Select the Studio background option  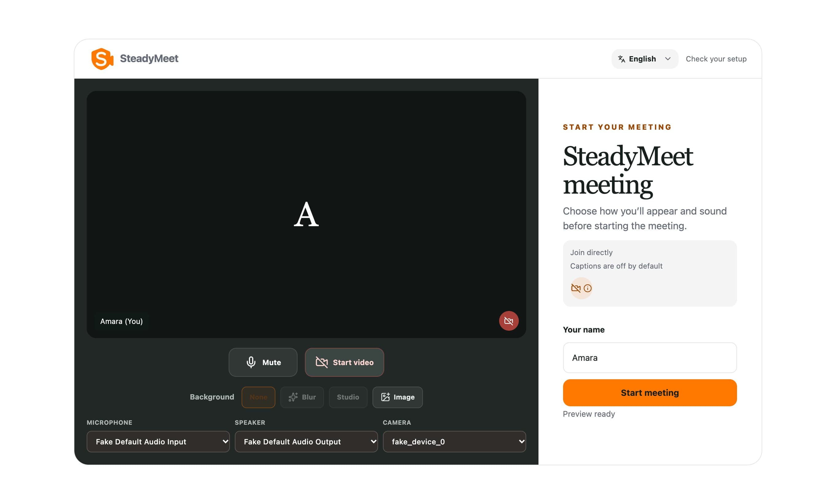coord(348,397)
